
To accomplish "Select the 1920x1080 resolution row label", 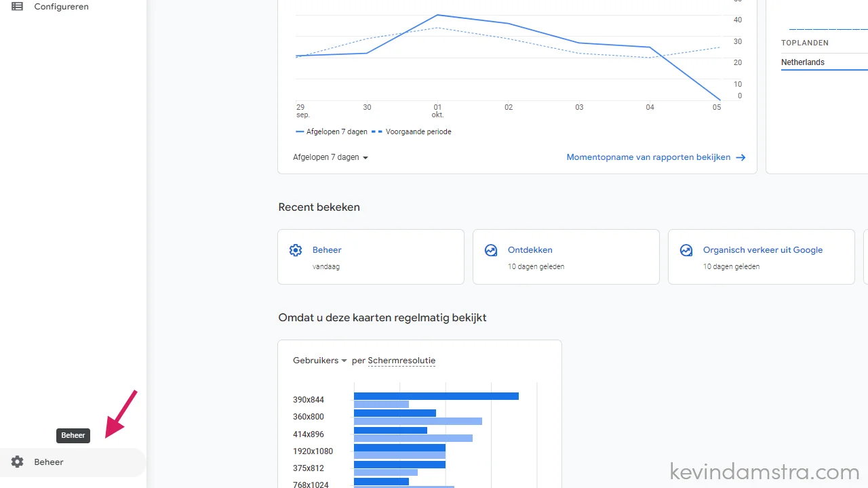I will 313,451.
